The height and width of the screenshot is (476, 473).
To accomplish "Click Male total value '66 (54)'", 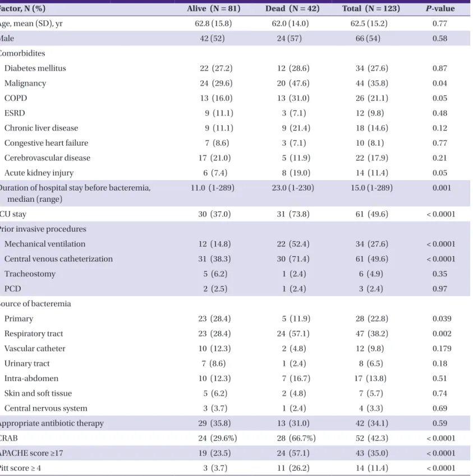I will [368, 39].
